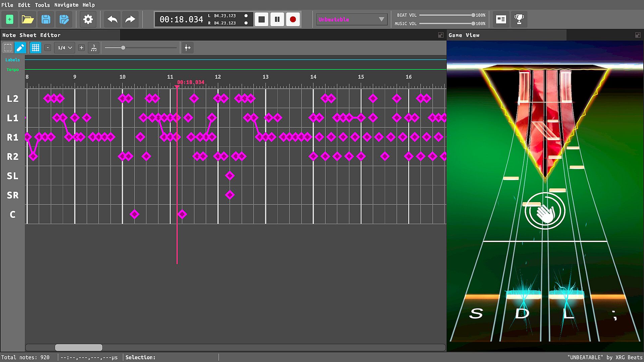Click the redo arrow
Screen dimensions: 644x362
130,19
